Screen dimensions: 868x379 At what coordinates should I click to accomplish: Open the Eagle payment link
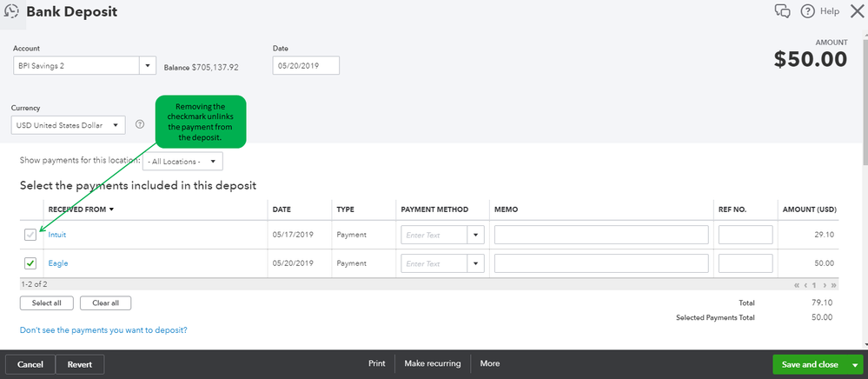[x=58, y=263]
